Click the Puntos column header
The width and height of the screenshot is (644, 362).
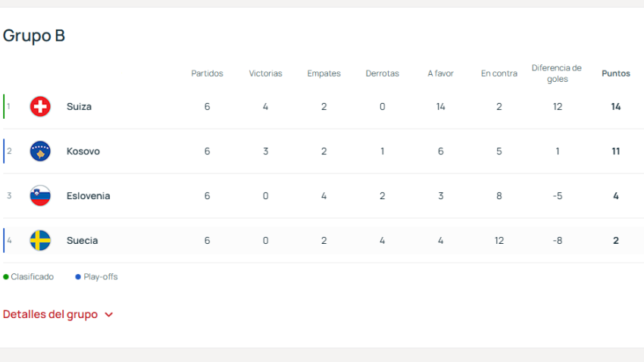(x=615, y=73)
